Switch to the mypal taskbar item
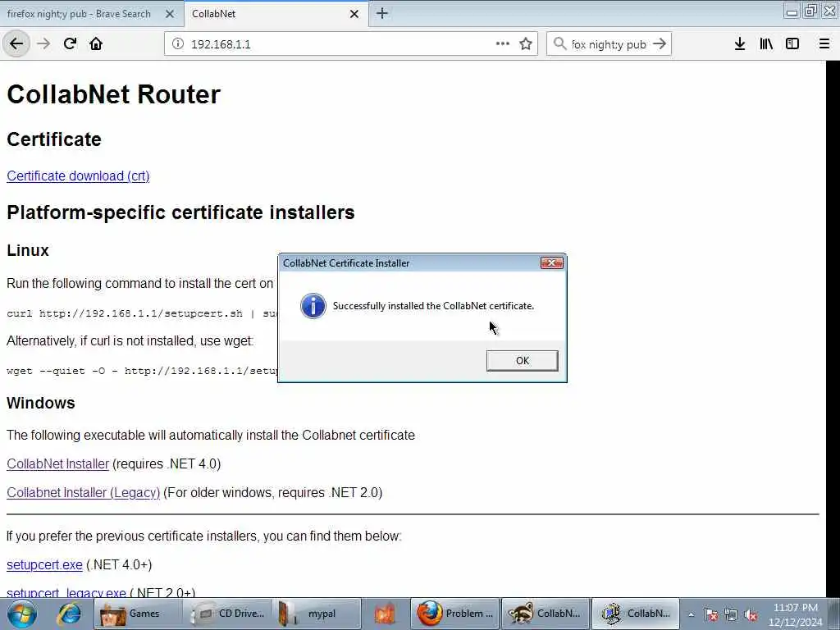 316,614
